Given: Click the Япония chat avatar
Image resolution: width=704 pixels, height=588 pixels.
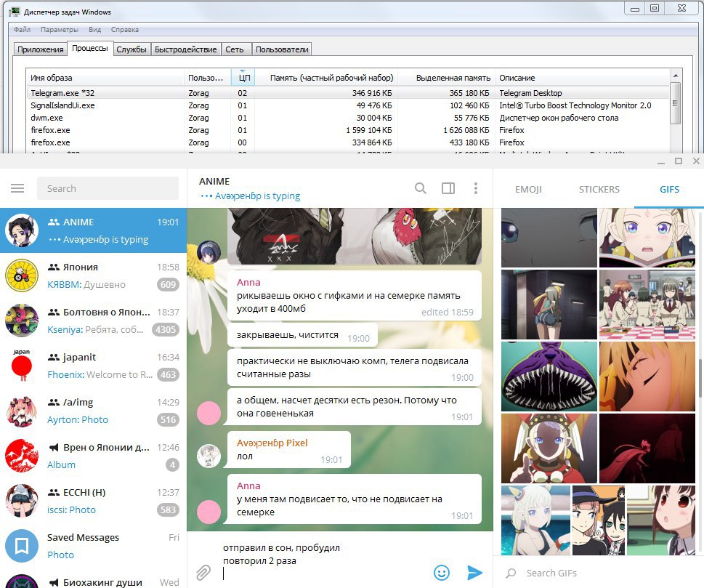Looking at the screenshot, I should pos(22,275).
